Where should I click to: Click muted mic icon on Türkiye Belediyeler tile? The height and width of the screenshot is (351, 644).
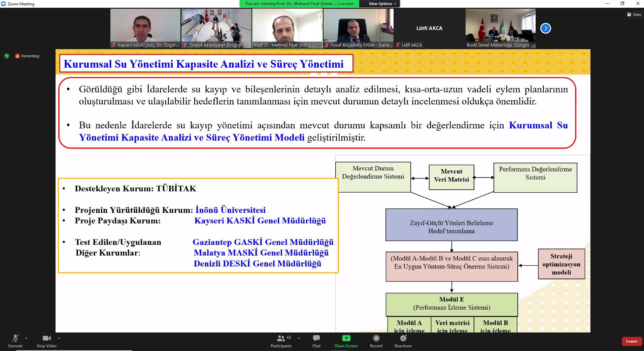click(185, 45)
